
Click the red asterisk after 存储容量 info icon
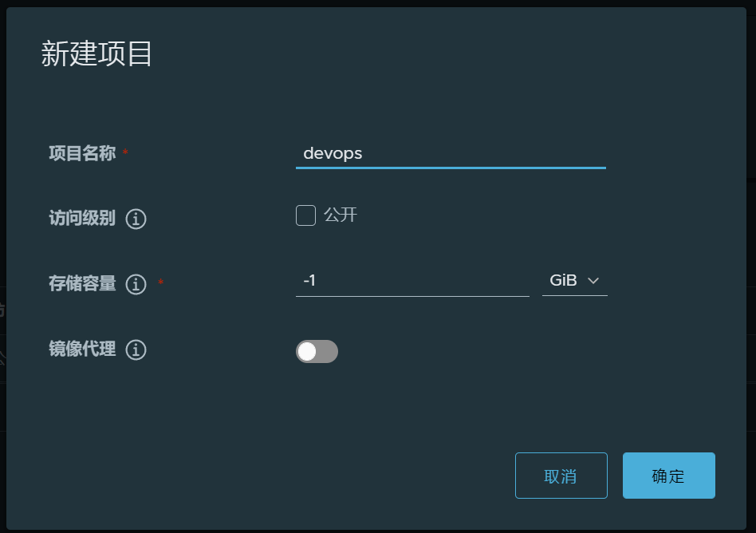pyautogui.click(x=160, y=282)
